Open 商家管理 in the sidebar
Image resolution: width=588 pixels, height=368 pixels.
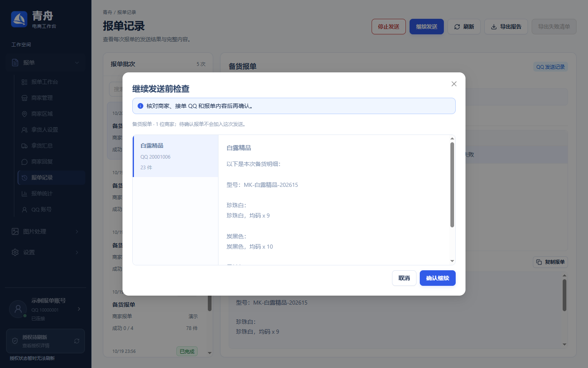pos(51,98)
